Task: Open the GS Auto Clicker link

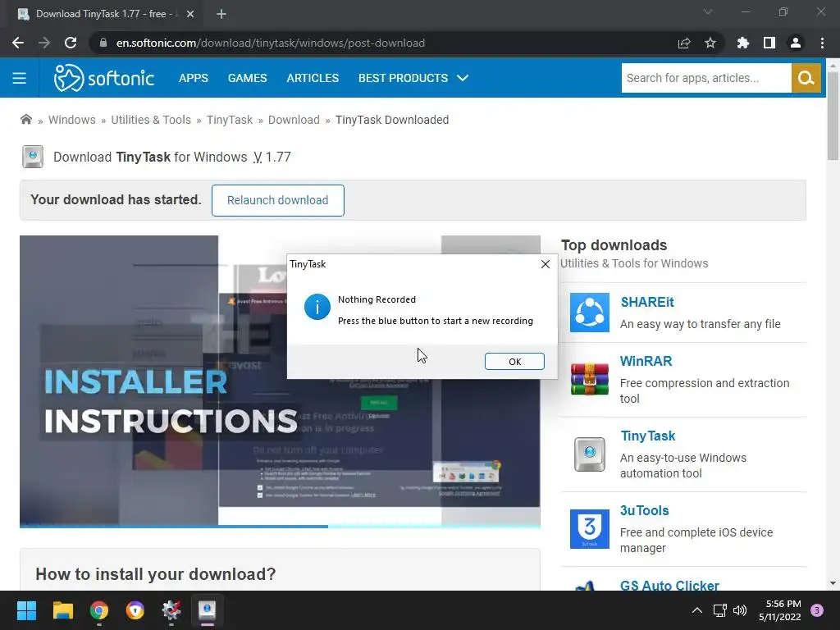Action: (669, 585)
